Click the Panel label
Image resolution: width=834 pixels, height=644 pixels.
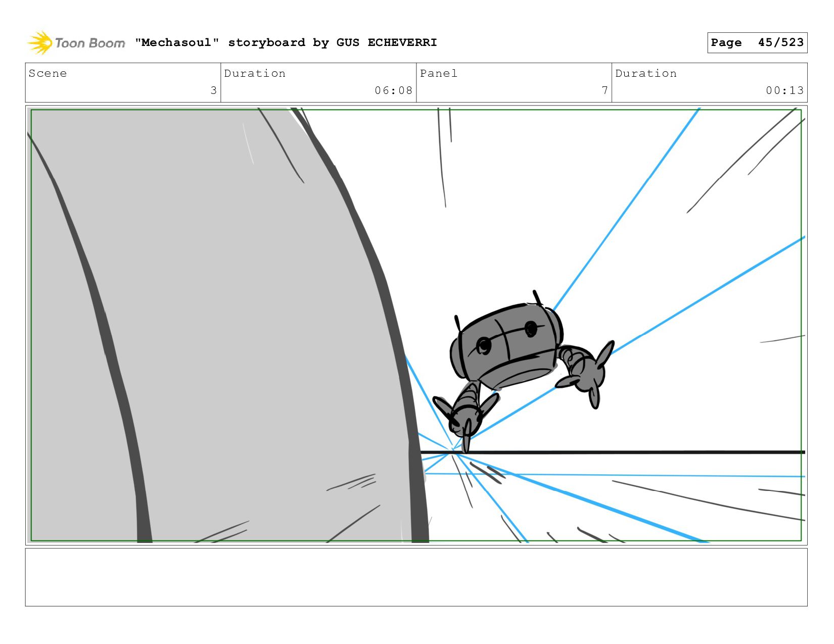(439, 73)
